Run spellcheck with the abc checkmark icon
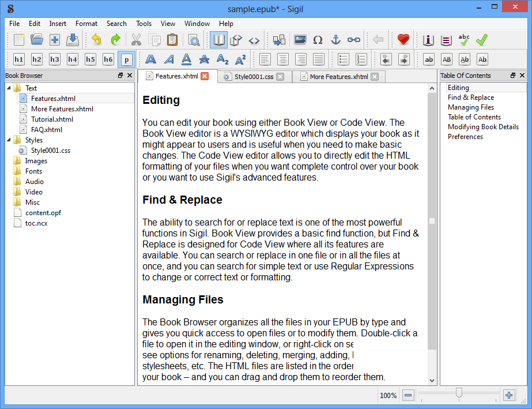Viewport: 532px width, 409px height. pyautogui.click(x=464, y=40)
